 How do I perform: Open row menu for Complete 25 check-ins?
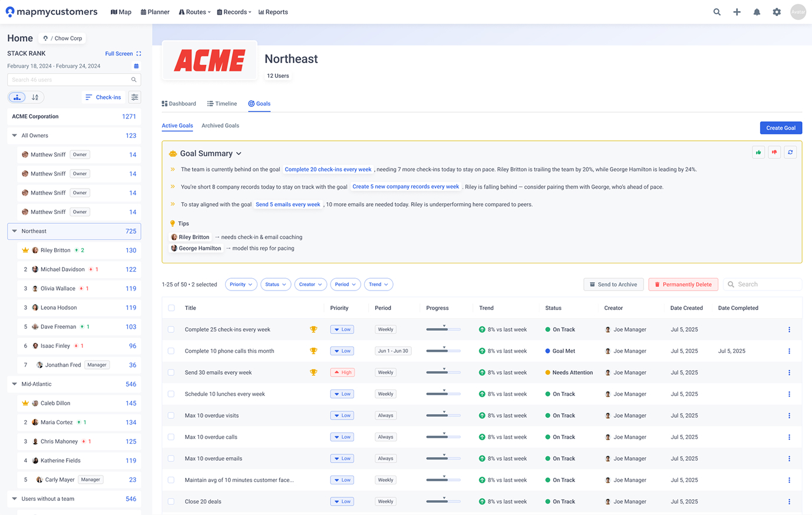[x=789, y=330]
